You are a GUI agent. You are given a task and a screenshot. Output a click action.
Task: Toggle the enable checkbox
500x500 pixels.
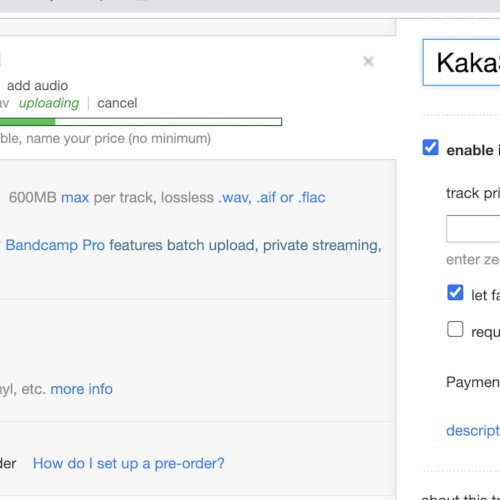pos(430,148)
